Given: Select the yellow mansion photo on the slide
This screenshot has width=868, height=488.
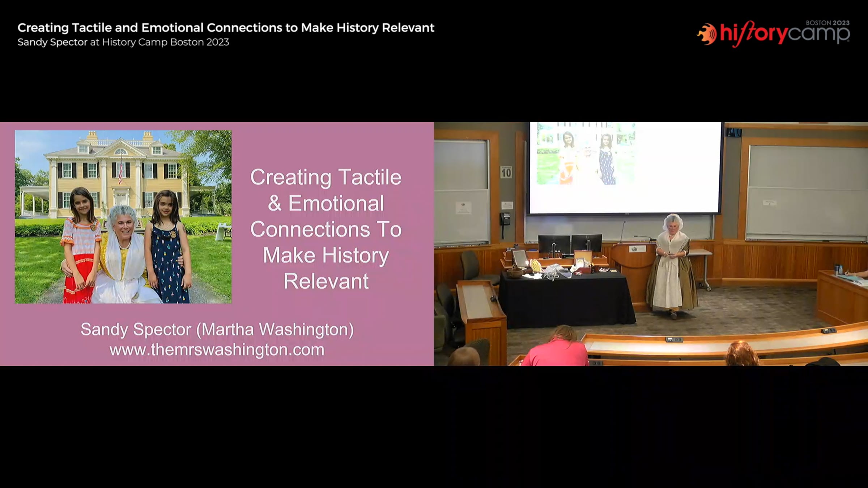Looking at the screenshot, I should (x=123, y=217).
